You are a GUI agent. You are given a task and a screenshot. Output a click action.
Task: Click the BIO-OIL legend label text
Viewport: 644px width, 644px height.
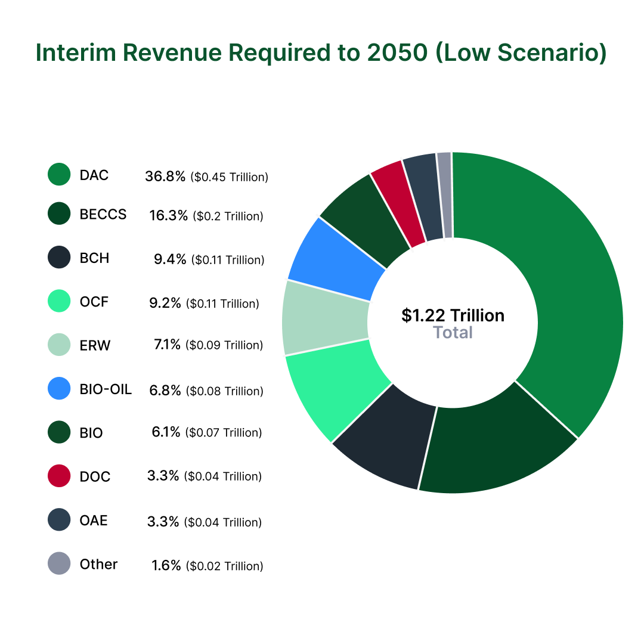click(106, 389)
